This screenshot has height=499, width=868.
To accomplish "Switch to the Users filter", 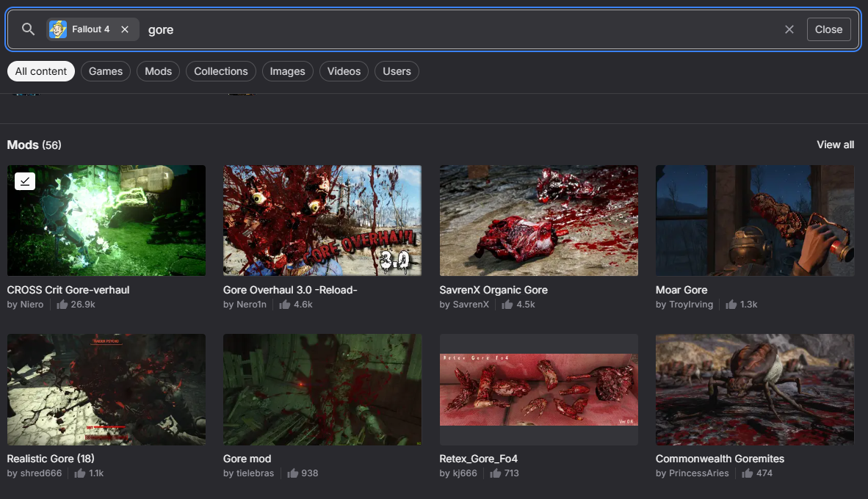I will [397, 71].
